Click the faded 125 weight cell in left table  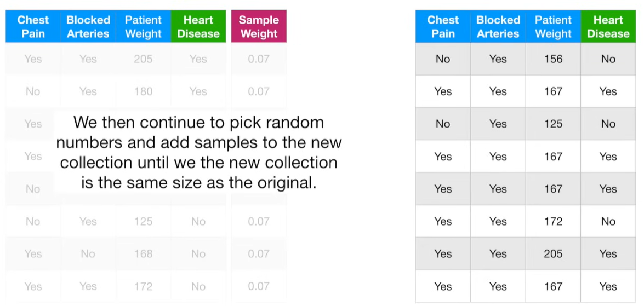[143, 222]
